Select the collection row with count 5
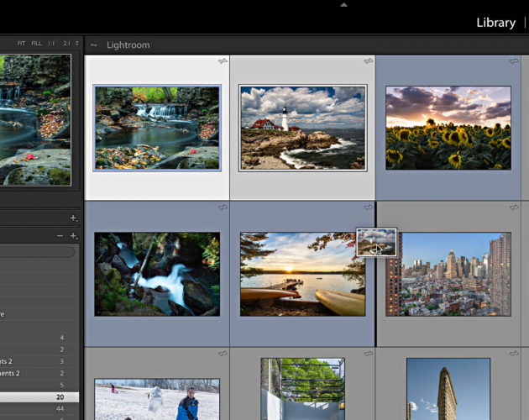The width and height of the screenshot is (529, 420). tap(39, 385)
